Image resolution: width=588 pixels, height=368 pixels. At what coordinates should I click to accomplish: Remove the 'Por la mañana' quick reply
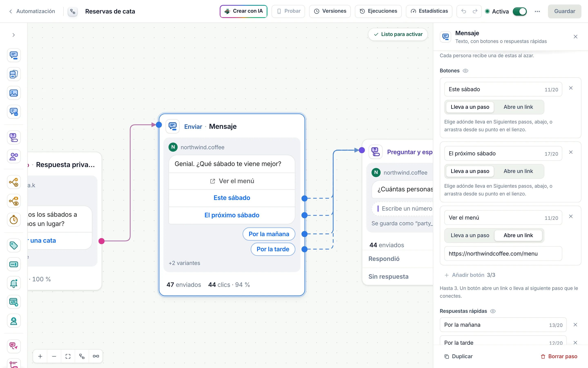[x=575, y=325]
